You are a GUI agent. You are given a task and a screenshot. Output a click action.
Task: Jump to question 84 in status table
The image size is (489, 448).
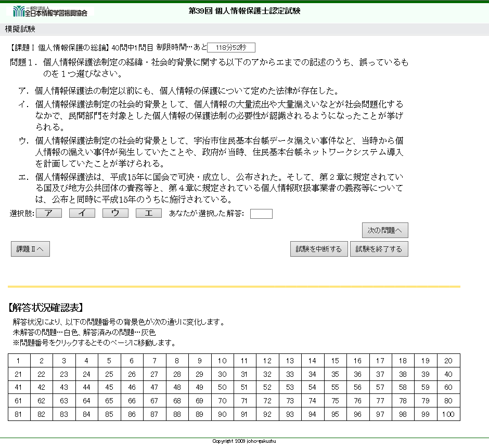[x=87, y=414]
